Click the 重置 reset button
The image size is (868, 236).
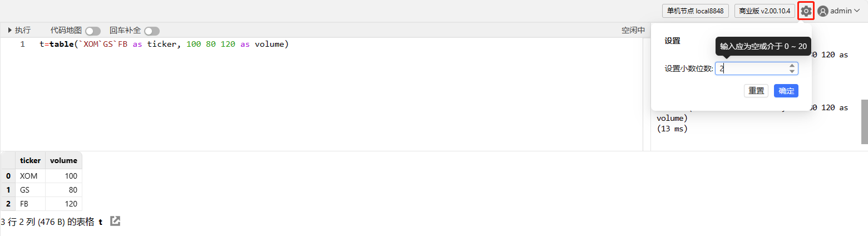click(756, 91)
